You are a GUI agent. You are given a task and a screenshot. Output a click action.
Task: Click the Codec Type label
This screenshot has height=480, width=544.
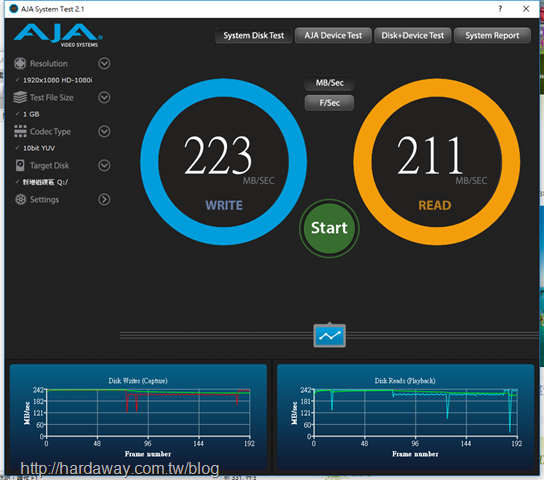point(50,131)
